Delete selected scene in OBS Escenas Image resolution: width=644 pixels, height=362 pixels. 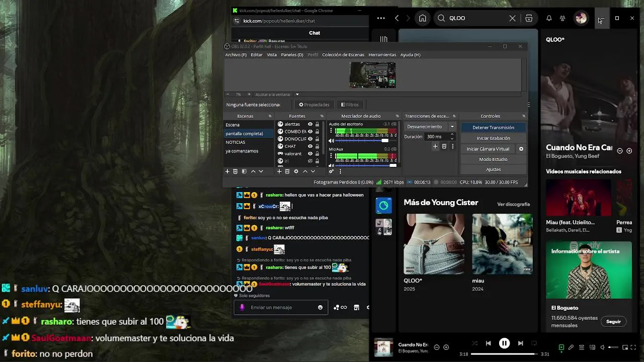pyautogui.click(x=235, y=171)
